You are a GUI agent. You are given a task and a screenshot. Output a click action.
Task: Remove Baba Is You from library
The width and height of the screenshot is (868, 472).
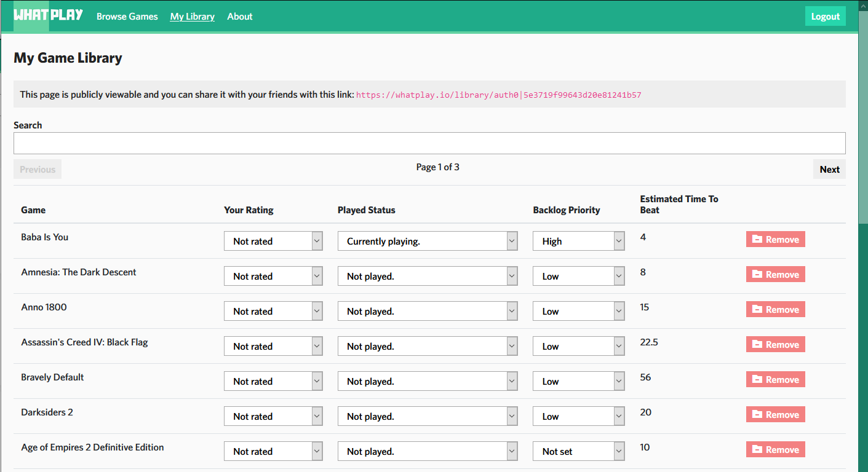[776, 240]
